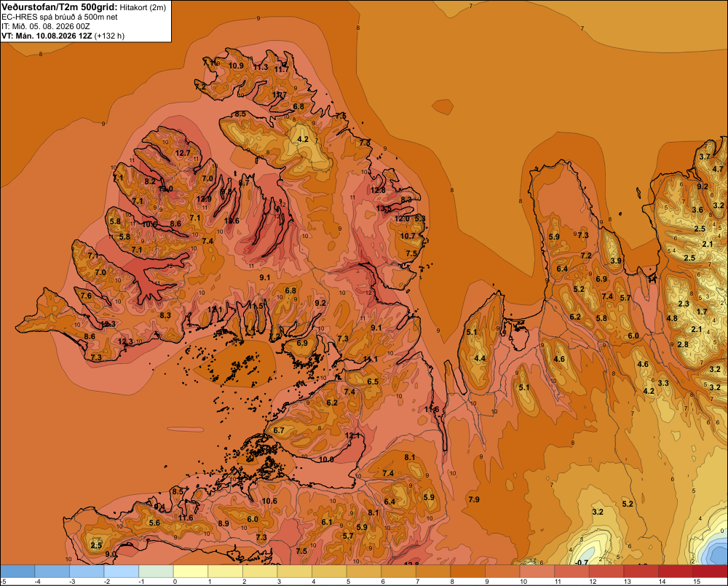Click the valid time line VT: Mán. 10.08.2026 12Z
Image resolution: width=728 pixels, height=586 pixels.
[x=47, y=36]
